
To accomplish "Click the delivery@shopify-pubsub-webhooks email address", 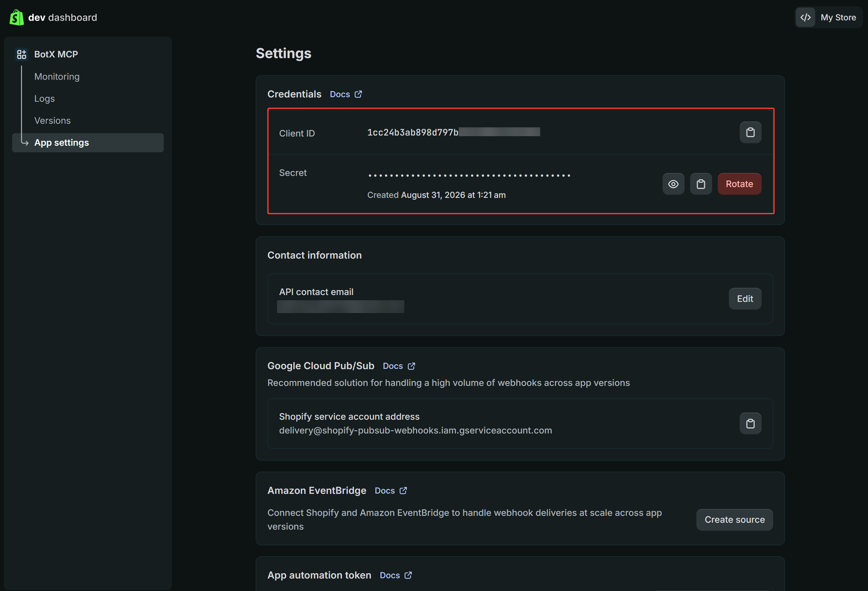I will 415,430.
